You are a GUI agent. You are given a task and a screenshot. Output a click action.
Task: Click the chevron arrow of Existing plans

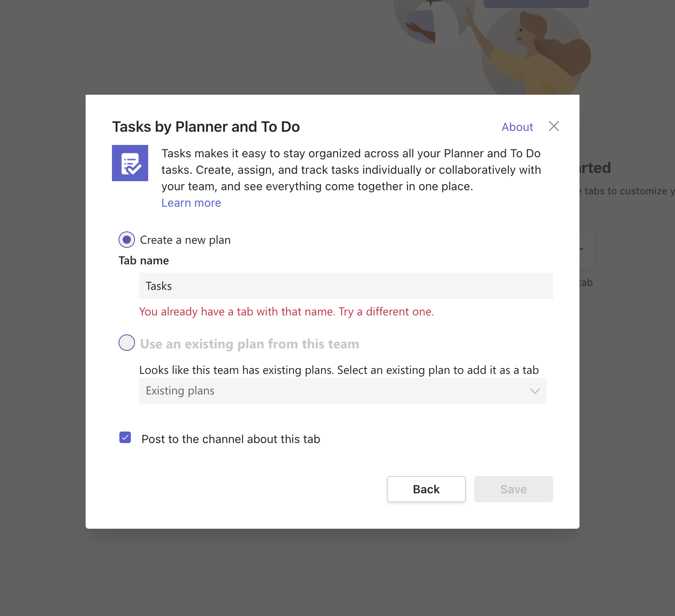pos(535,391)
